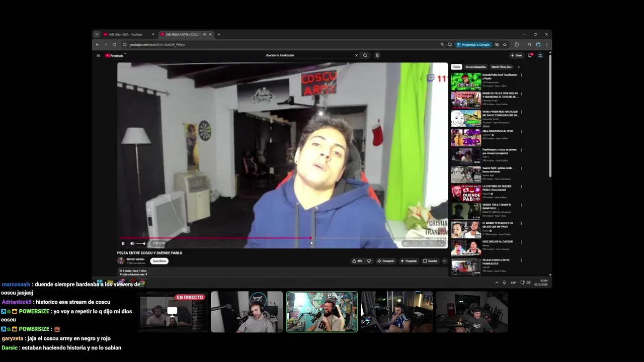
Task: Zoom page with address bar magnifier
Action: tap(442, 45)
